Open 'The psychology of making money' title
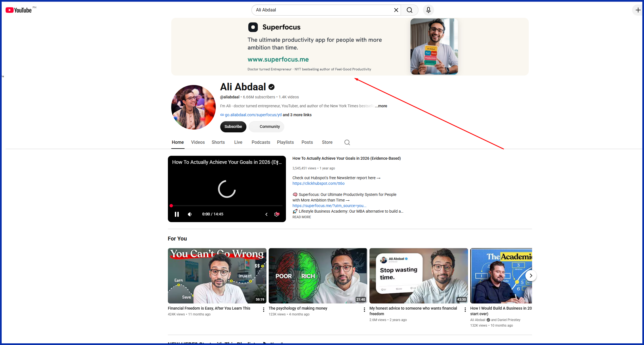 pos(298,308)
